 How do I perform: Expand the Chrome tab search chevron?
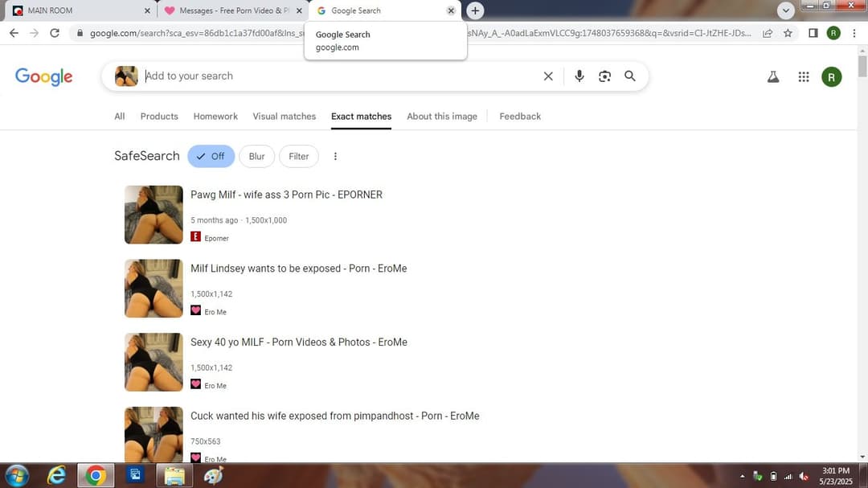(785, 10)
